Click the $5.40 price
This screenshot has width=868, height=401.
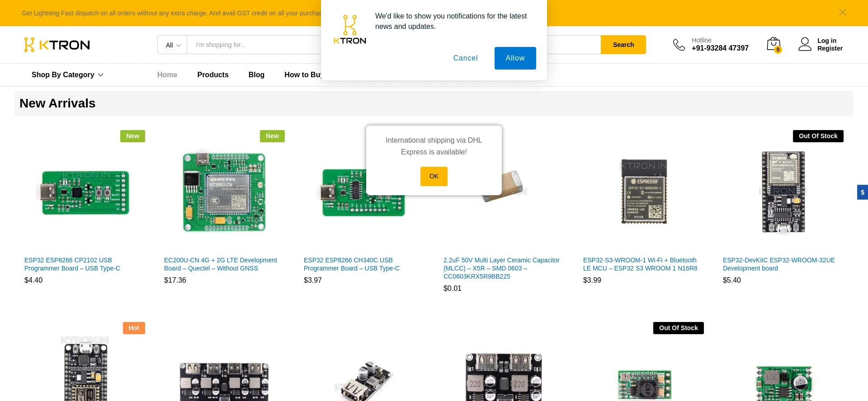(x=732, y=280)
